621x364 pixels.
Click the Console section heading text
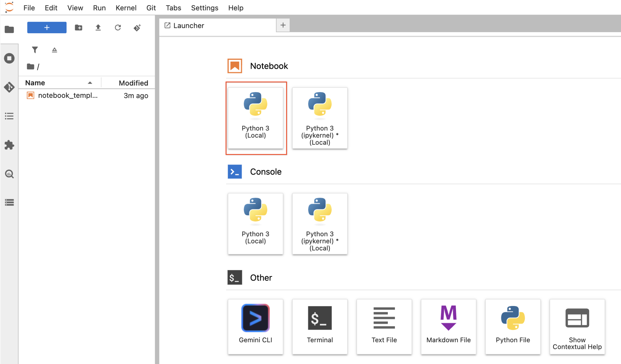pyautogui.click(x=266, y=172)
